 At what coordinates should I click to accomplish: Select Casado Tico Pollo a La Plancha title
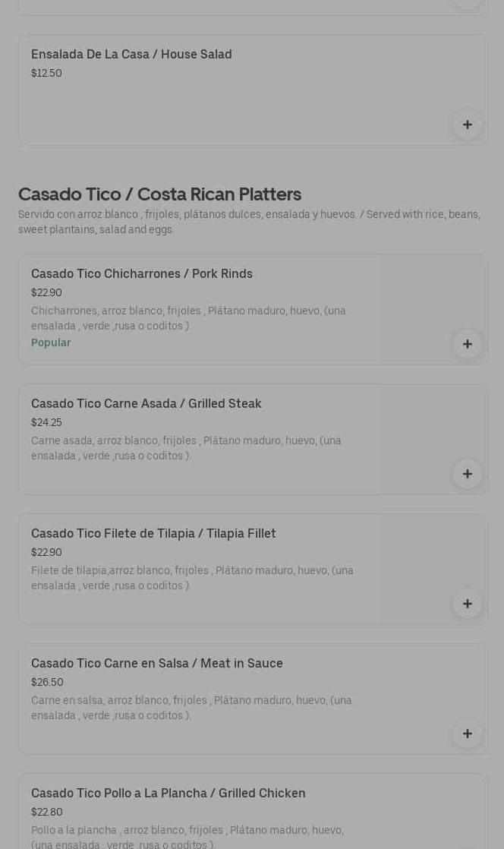pyautogui.click(x=169, y=794)
